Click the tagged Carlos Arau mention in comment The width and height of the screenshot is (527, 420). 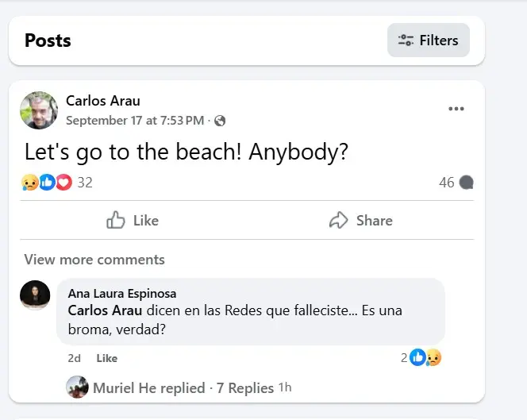(x=105, y=310)
